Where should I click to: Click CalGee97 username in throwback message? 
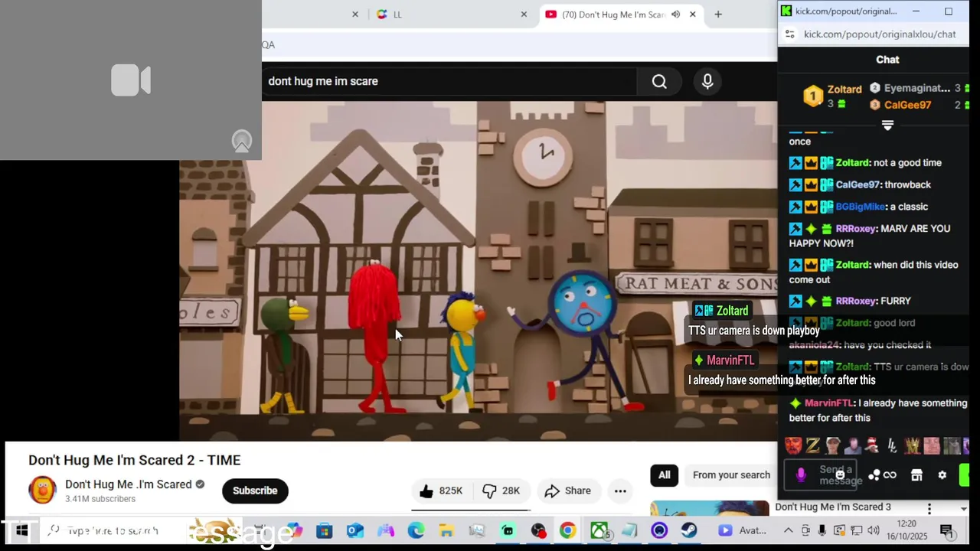tap(857, 184)
